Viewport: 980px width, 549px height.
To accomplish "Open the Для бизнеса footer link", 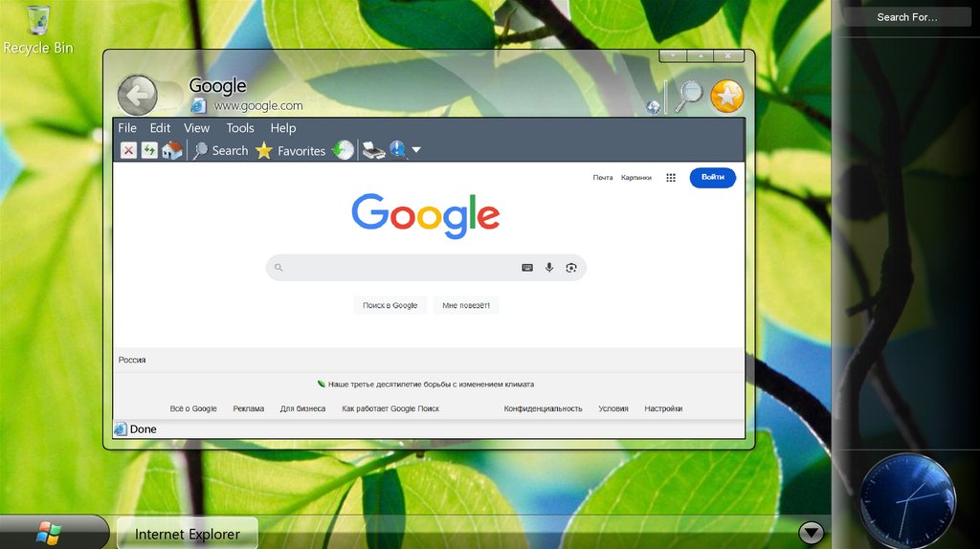I will click(x=302, y=408).
